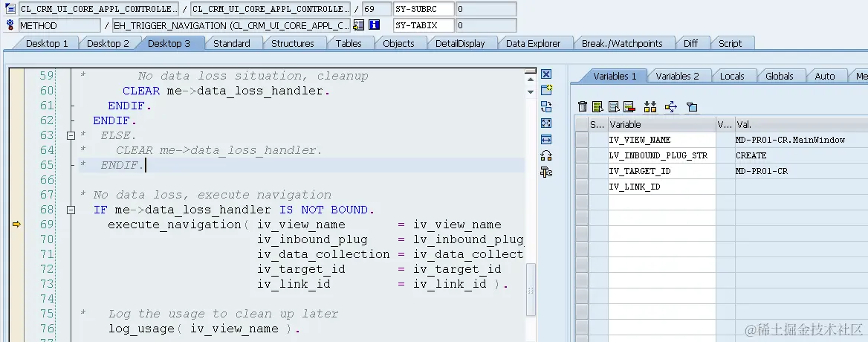
Task: Click the program icon beside the CL_CRM_UI_CORE_APPL_CONTROLLE field
Action: click(10, 9)
